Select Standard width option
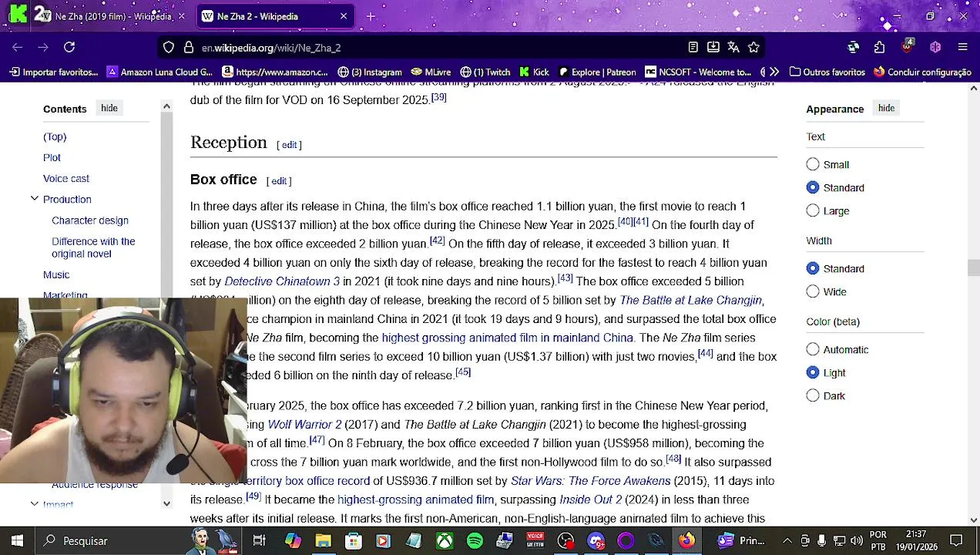 pyautogui.click(x=813, y=268)
